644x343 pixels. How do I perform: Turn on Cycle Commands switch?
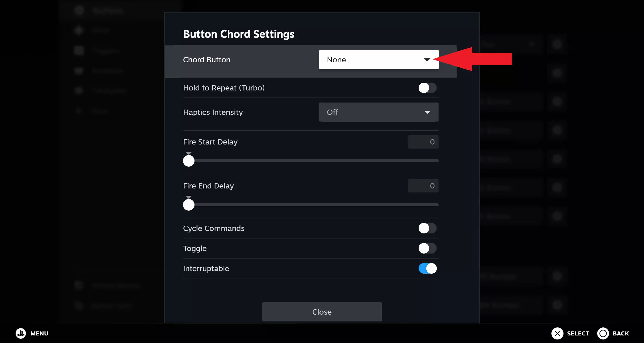pos(427,228)
